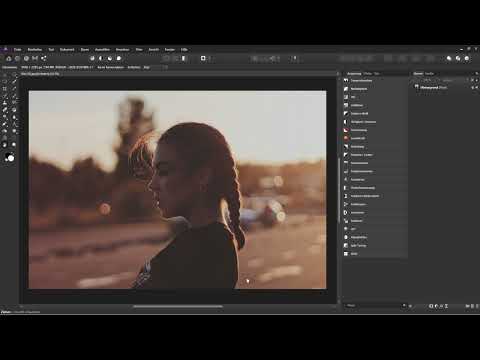Click the Softproof adjustment icon

click(x=346, y=221)
